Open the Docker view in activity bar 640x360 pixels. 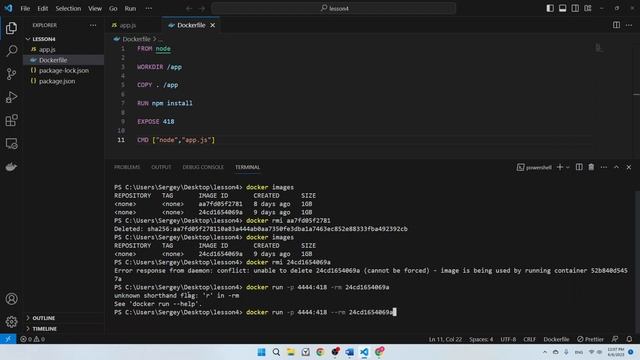(11, 167)
